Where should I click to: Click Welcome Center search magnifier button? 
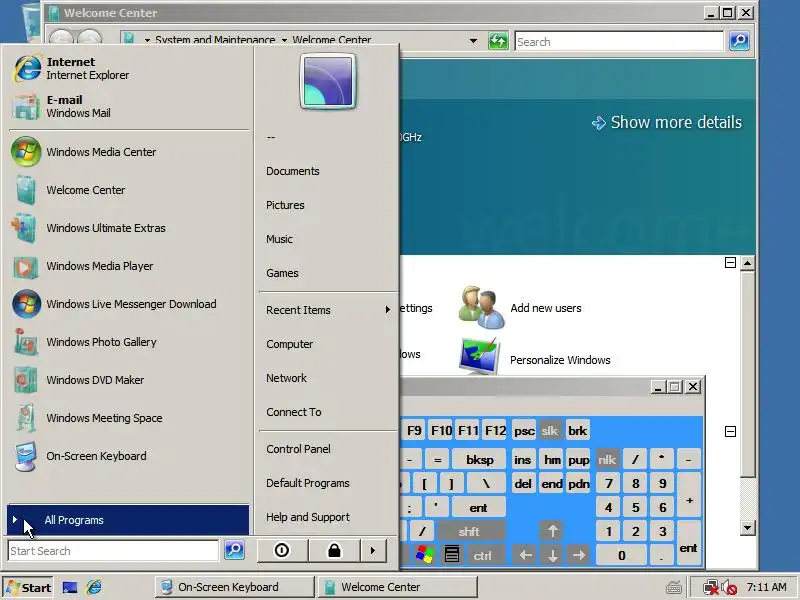[739, 40]
